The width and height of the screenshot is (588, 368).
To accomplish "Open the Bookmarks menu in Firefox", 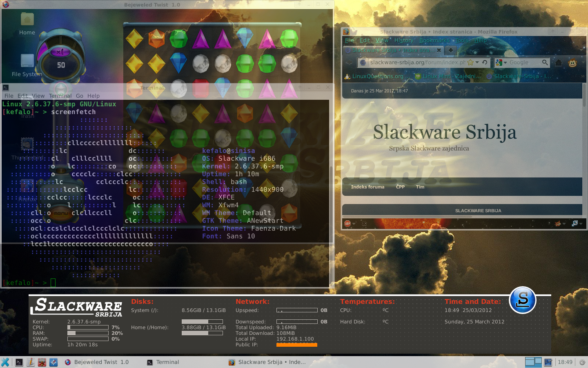I will [x=434, y=40].
